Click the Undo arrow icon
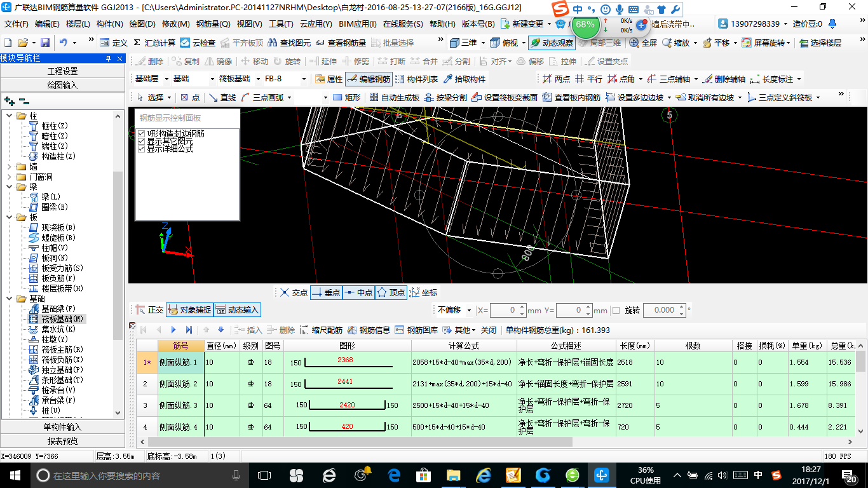Screen dimensions: 868x488 [64, 43]
